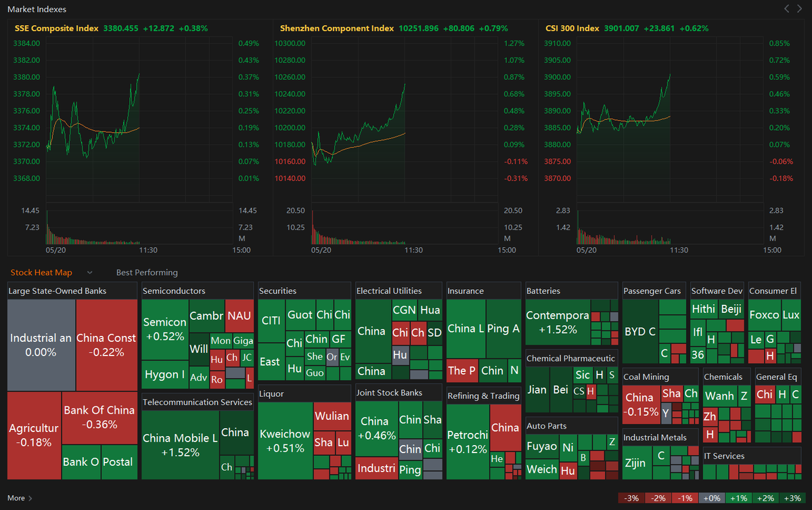This screenshot has height=510, width=812.
Task: Click the +2% legend swatch
Action: [x=765, y=498]
